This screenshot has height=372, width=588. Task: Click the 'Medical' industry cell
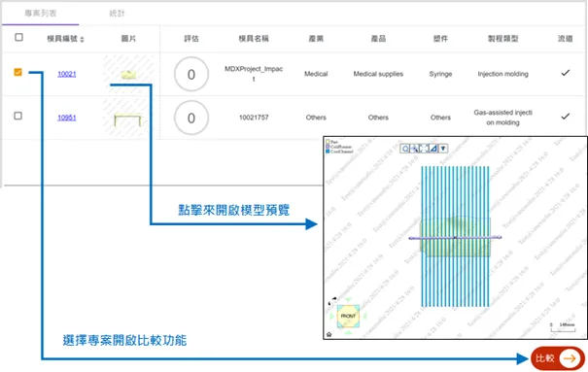[316, 74]
